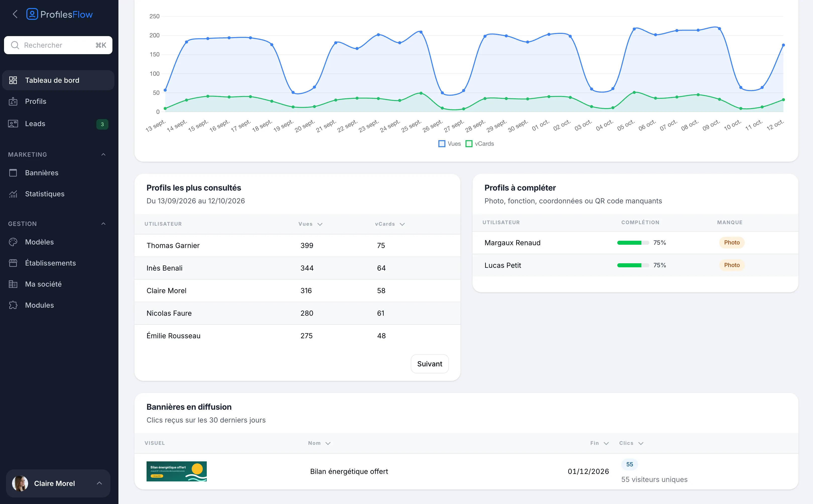Toggle the Vues series in chart legend
The height and width of the screenshot is (504, 813).
pos(449,144)
